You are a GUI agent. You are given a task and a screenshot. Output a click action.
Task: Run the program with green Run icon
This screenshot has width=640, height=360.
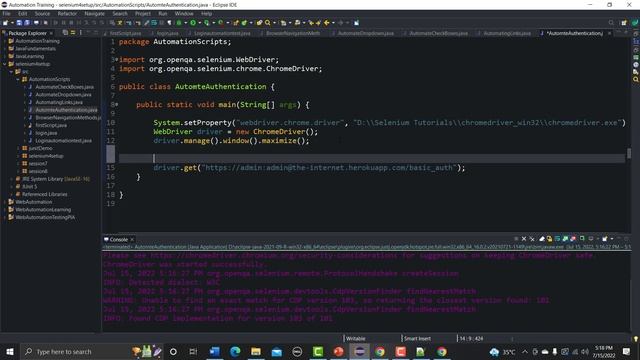click(193, 23)
